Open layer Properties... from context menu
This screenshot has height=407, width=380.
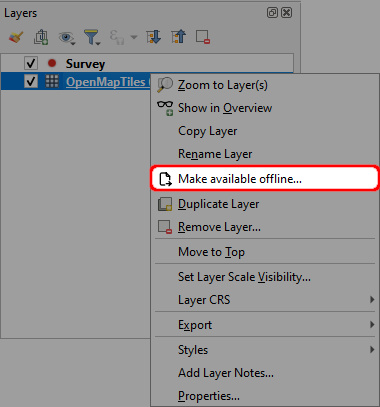(265, 396)
